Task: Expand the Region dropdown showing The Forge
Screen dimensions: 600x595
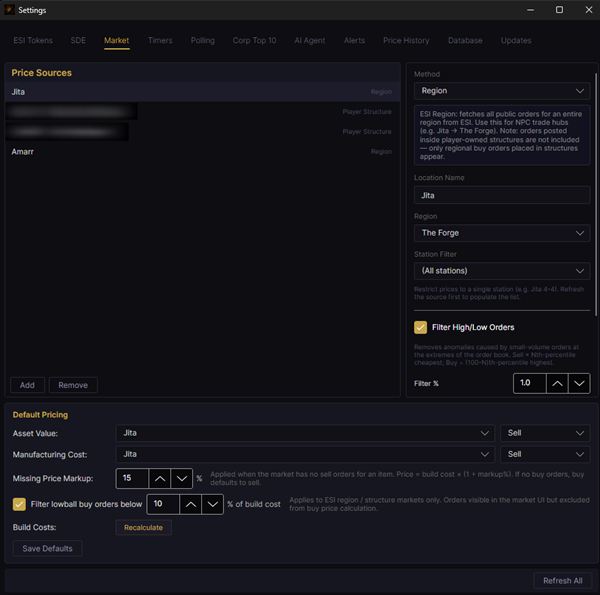Action: pyautogui.click(x=502, y=233)
